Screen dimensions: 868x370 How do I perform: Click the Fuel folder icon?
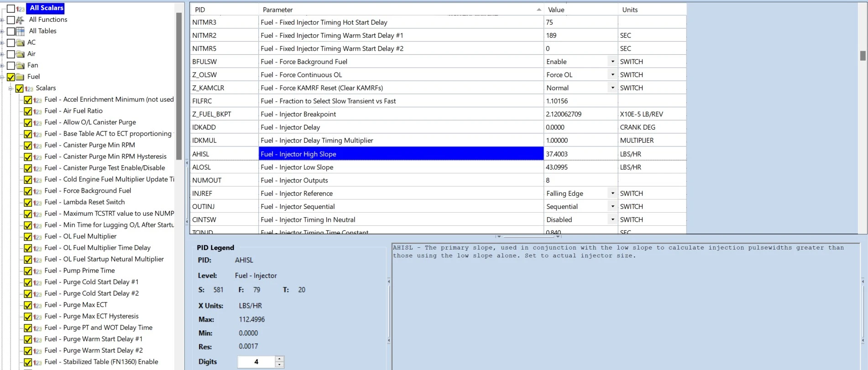click(x=20, y=77)
